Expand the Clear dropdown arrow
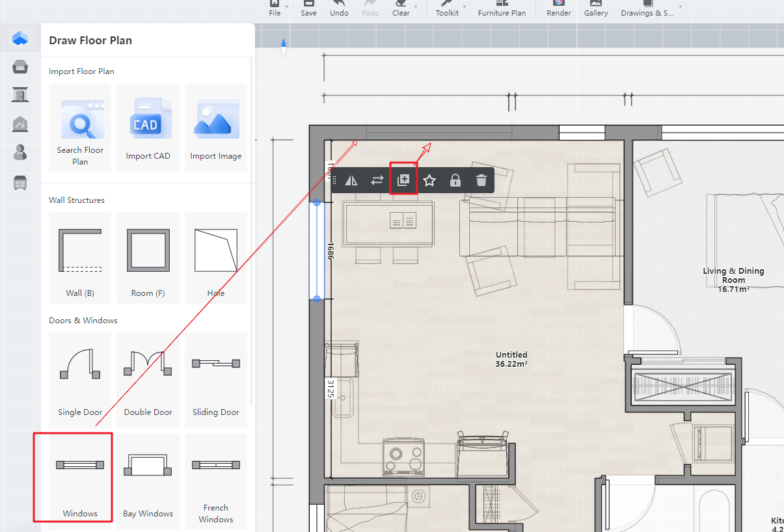The width and height of the screenshot is (784, 532). 416,7
